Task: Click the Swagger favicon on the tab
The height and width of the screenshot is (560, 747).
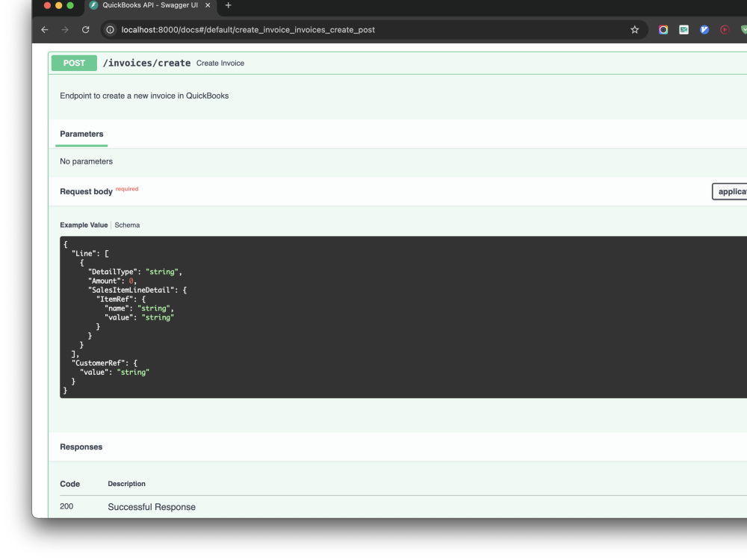Action: pos(94,5)
